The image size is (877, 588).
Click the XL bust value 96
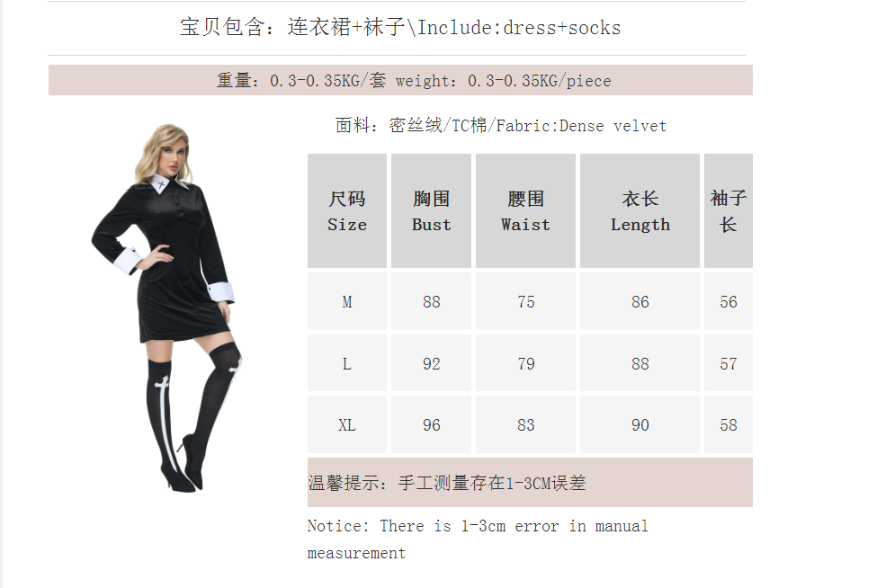(x=431, y=424)
